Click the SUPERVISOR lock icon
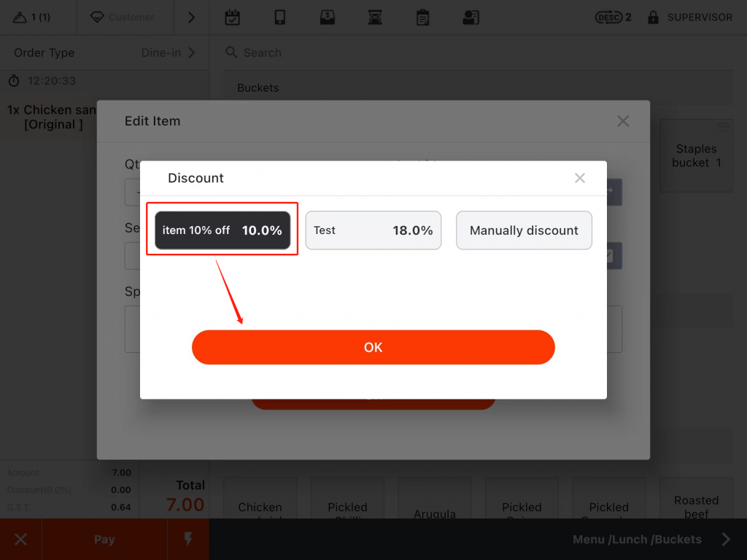The width and height of the screenshot is (747, 560). click(x=653, y=17)
